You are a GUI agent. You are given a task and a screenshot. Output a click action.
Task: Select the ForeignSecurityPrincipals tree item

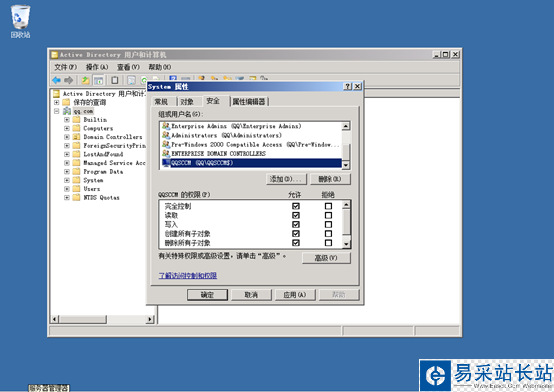pyautogui.click(x=114, y=145)
